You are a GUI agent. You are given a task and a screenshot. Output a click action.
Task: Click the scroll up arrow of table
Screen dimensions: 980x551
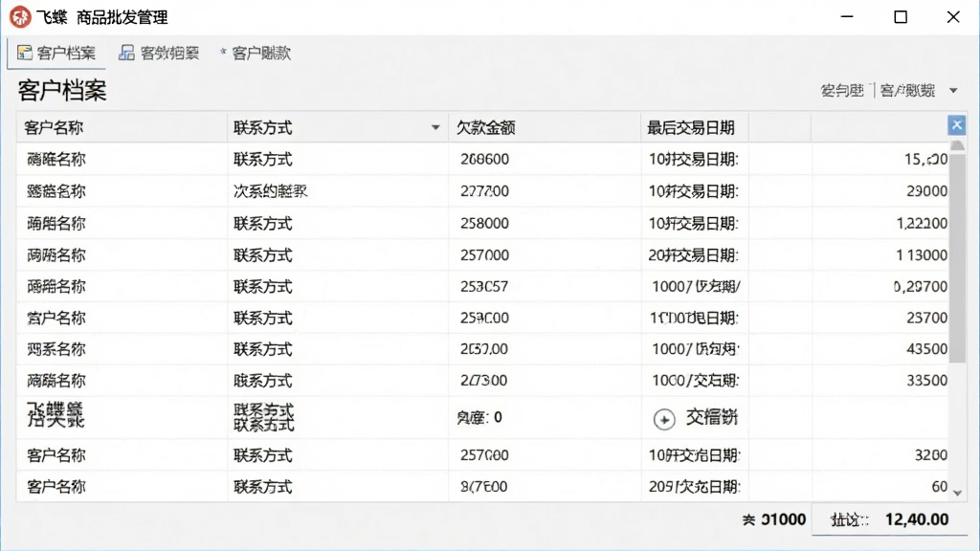[957, 145]
